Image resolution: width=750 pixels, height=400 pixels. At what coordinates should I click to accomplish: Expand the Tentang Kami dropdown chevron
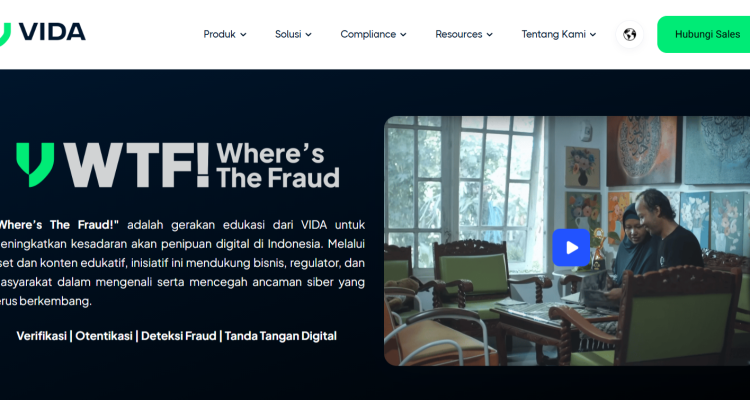[x=593, y=34]
